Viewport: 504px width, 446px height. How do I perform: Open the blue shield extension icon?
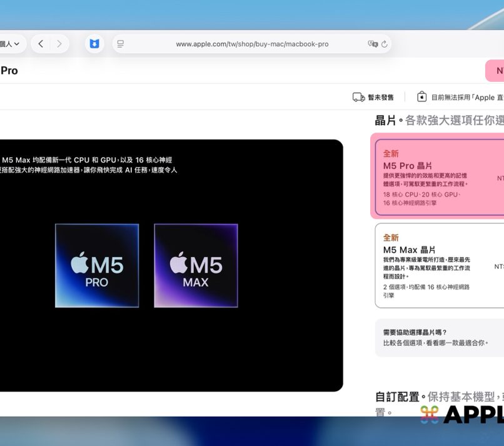94,44
